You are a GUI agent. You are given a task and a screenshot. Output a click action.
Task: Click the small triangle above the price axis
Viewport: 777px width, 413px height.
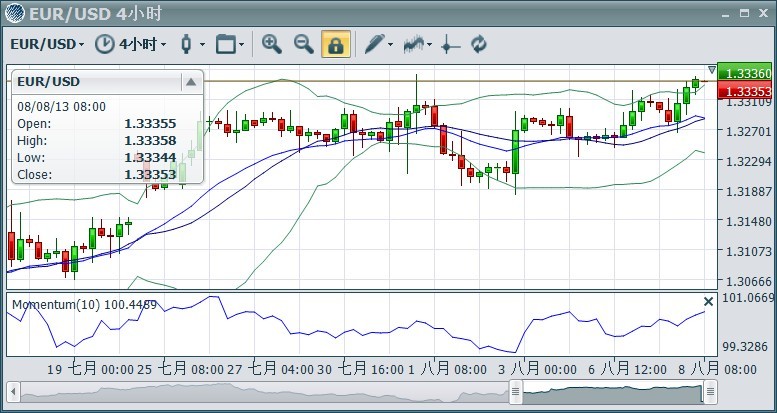click(712, 70)
